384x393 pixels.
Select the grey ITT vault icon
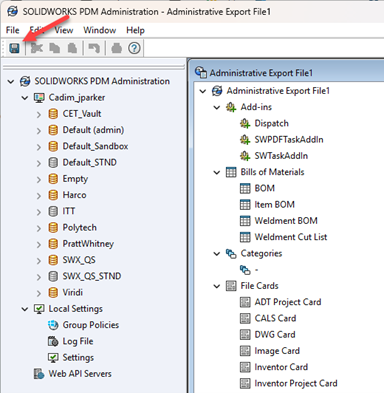click(x=53, y=211)
